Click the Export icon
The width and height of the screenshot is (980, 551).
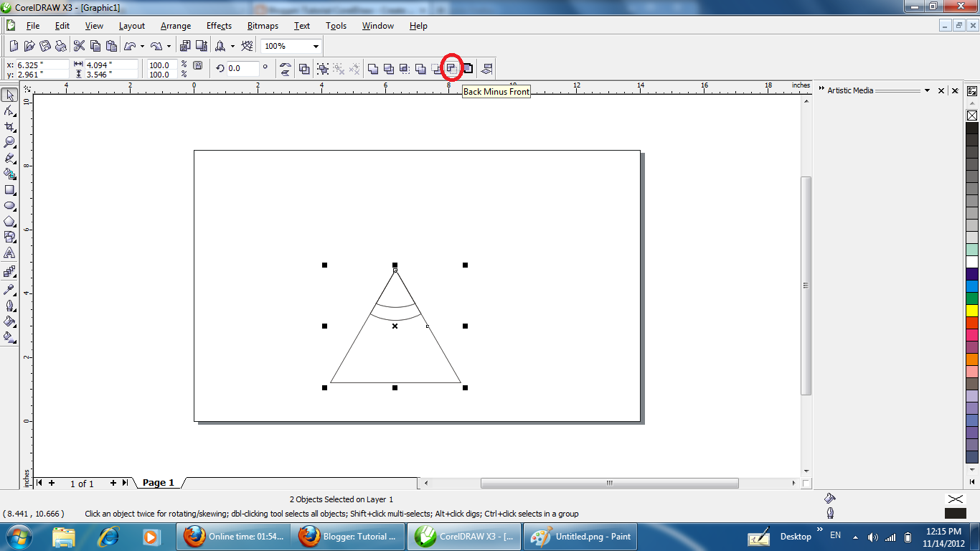(200, 46)
